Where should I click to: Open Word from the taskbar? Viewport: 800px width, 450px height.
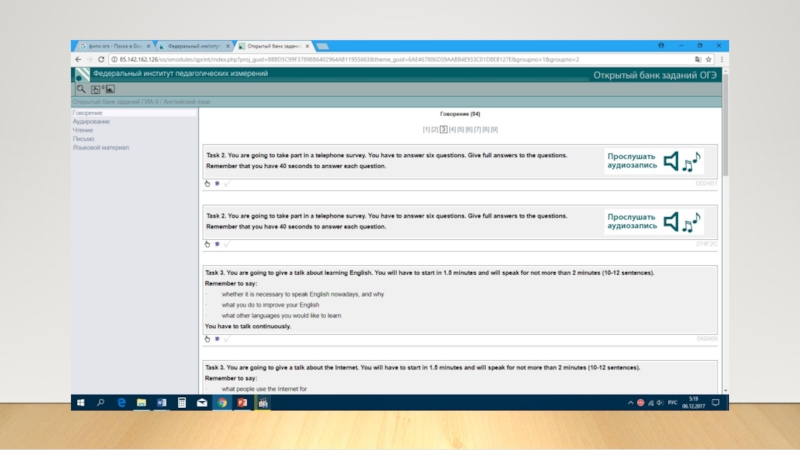(x=162, y=403)
